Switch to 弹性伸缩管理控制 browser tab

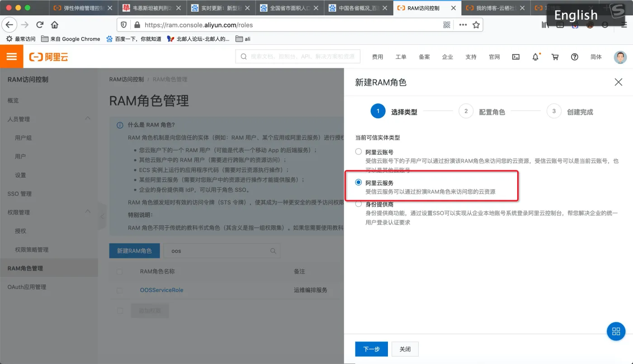tap(84, 8)
